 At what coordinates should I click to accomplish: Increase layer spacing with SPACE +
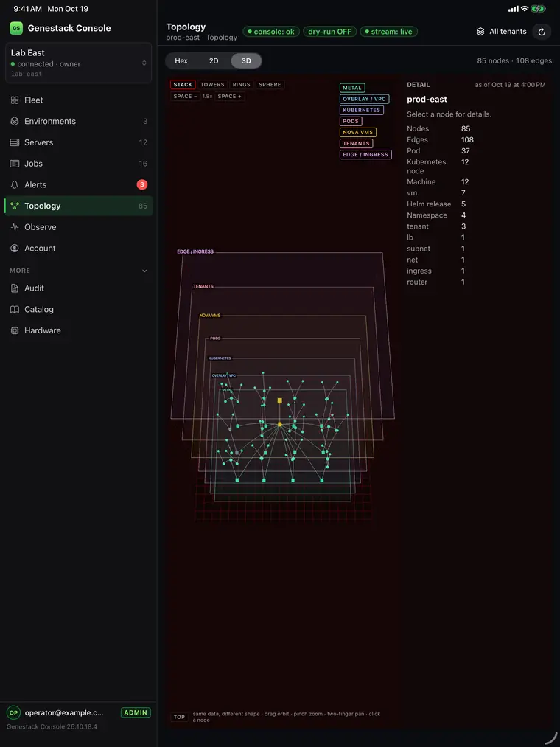point(229,97)
